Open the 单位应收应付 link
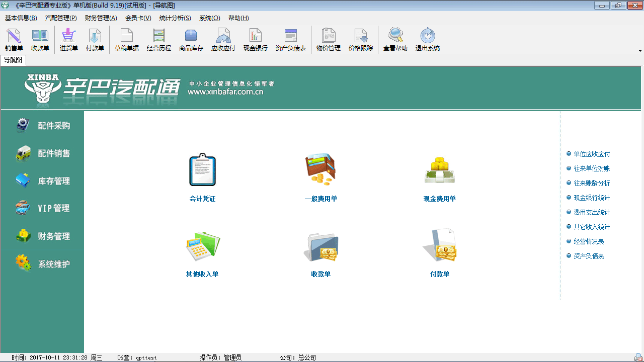644x362 pixels. pyautogui.click(x=592, y=154)
